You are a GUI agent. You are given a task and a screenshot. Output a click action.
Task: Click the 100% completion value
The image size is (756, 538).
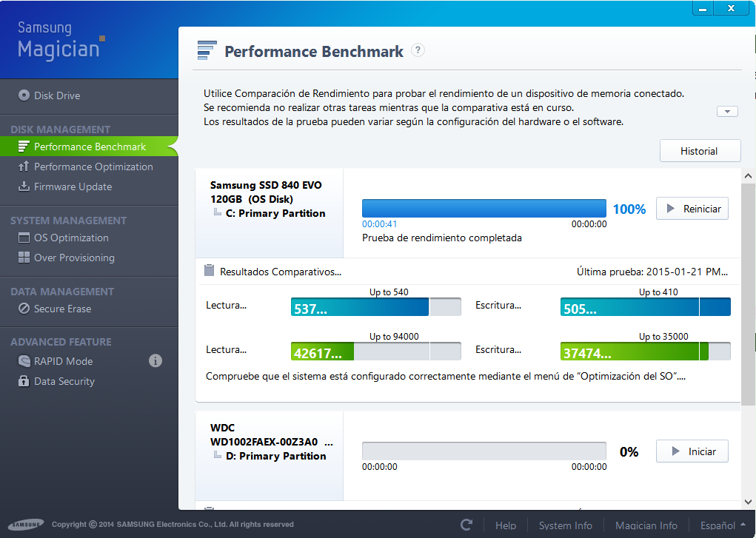pos(629,209)
